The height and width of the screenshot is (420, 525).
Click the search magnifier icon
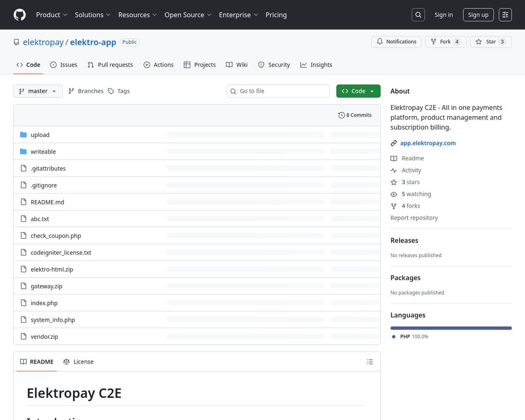pos(418,15)
